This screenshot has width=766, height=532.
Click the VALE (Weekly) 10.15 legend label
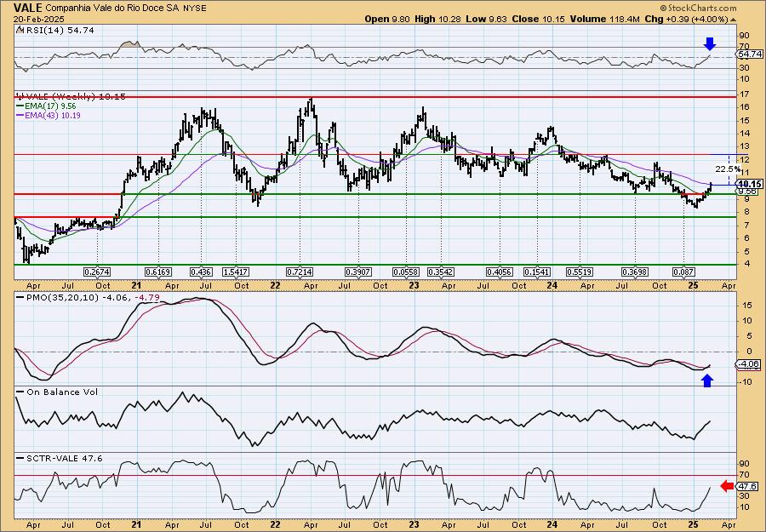tap(71, 97)
